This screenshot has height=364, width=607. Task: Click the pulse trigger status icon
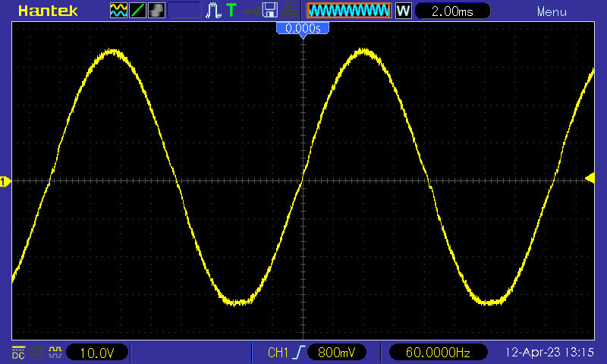point(213,11)
